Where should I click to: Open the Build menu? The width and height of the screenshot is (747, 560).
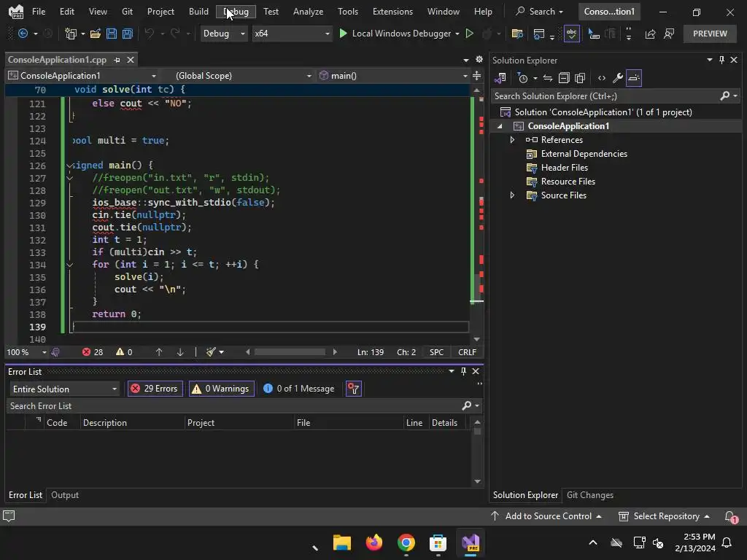198,12
